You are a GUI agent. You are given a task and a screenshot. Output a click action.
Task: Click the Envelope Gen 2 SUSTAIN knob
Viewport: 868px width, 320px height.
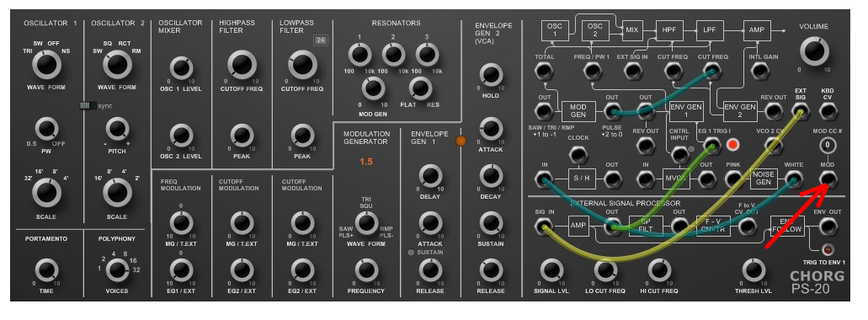pyautogui.click(x=491, y=223)
